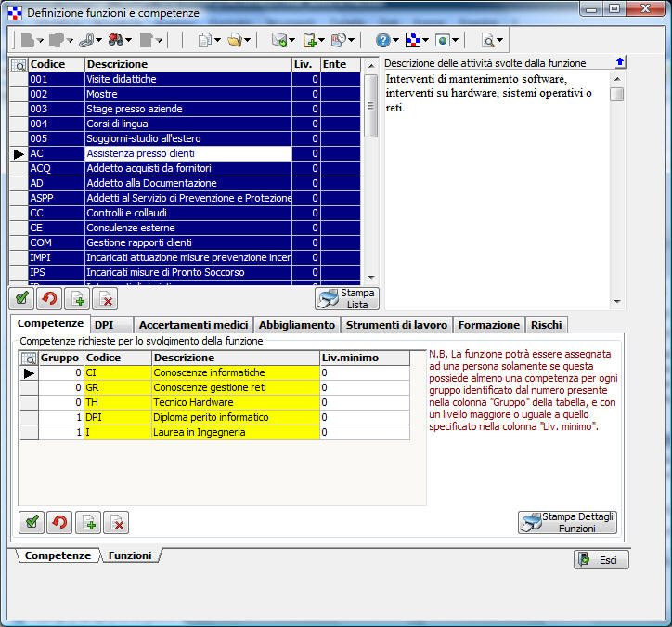Delete function with upper red X icon
Viewport: 672px width, 627px height.
pos(106,298)
